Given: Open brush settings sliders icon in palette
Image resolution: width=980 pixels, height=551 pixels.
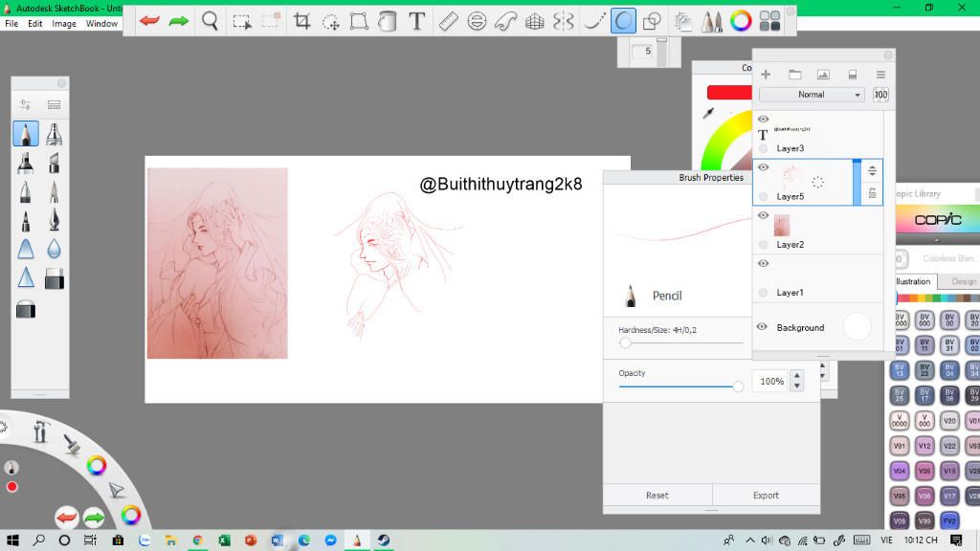Looking at the screenshot, I should click(25, 104).
